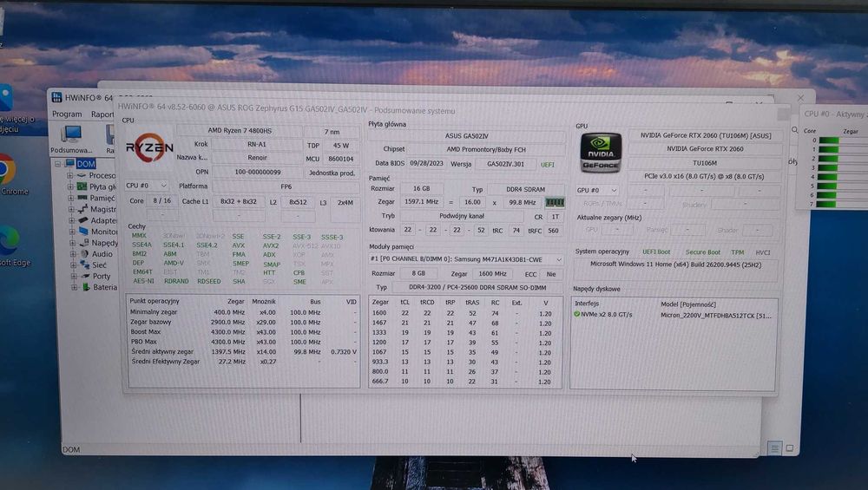Click the RAM stick icon beside Pamięć
This screenshot has height=490, width=868.
coord(82,198)
